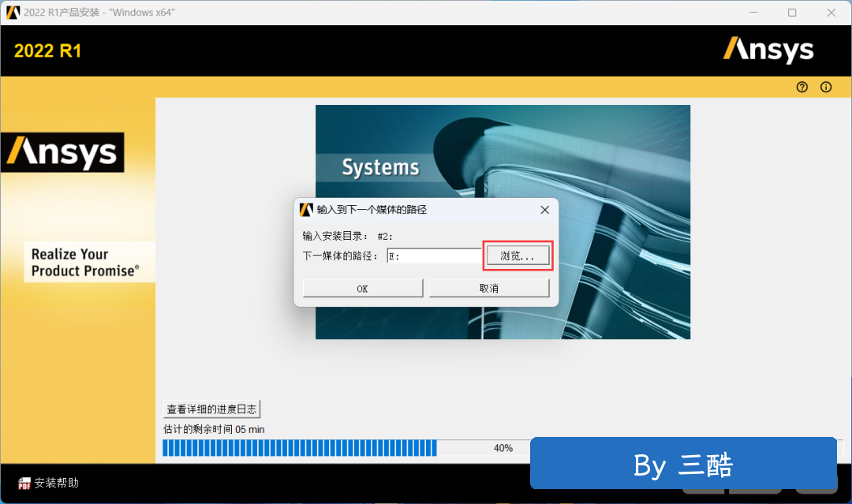
Task: Click the 40% progress label
Action: (503, 448)
